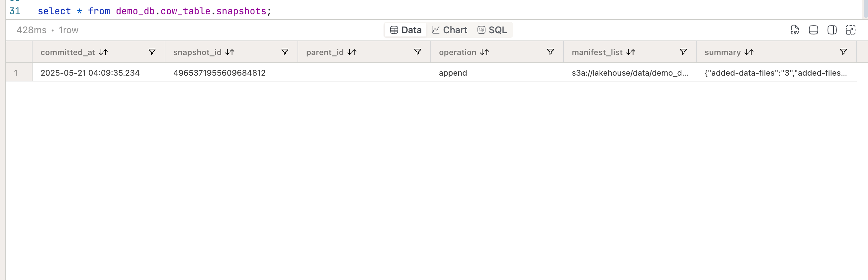Open filter for summary column
The width and height of the screenshot is (868, 280).
tap(843, 52)
